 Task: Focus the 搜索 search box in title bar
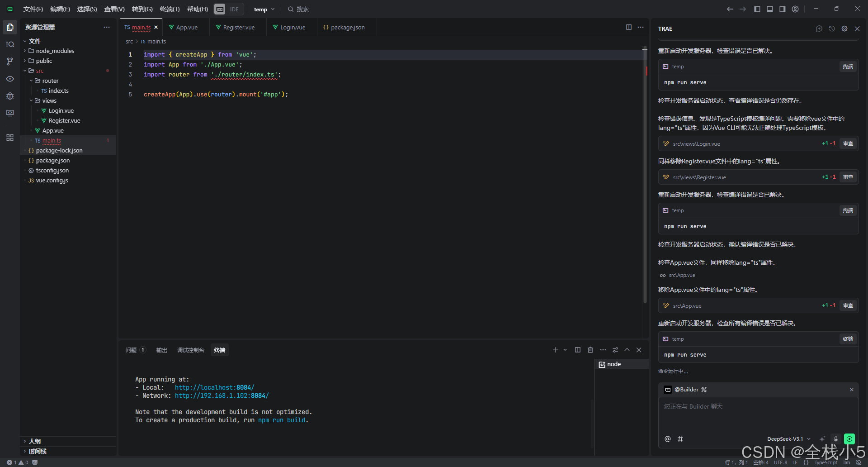(x=298, y=9)
